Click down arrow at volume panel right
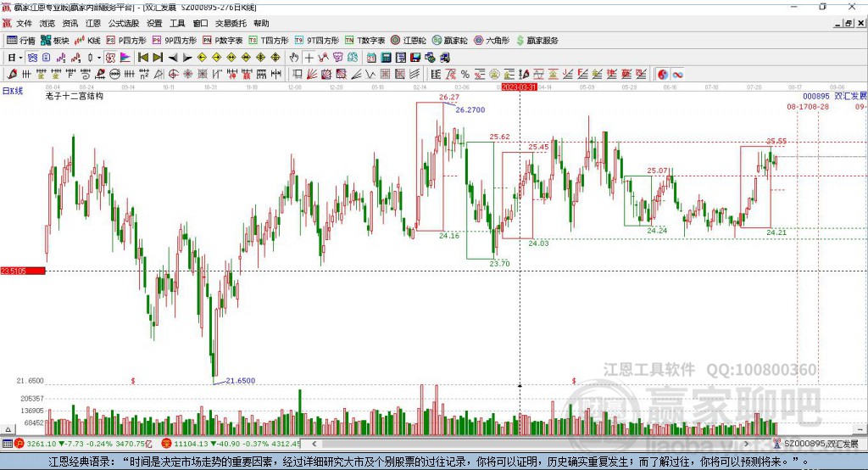The width and height of the screenshot is (868, 470). pyautogui.click(x=860, y=429)
